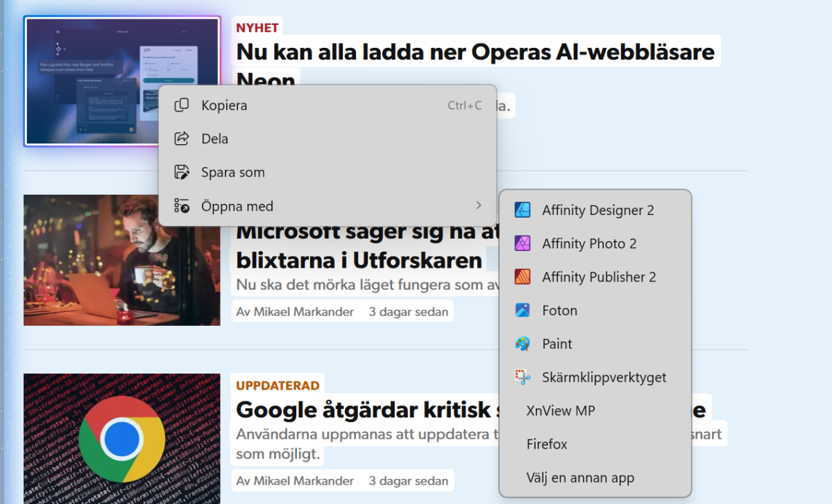Open the man with laptop thumbnail
Viewport: 832px width, 504px height.
pyautogui.click(x=121, y=260)
